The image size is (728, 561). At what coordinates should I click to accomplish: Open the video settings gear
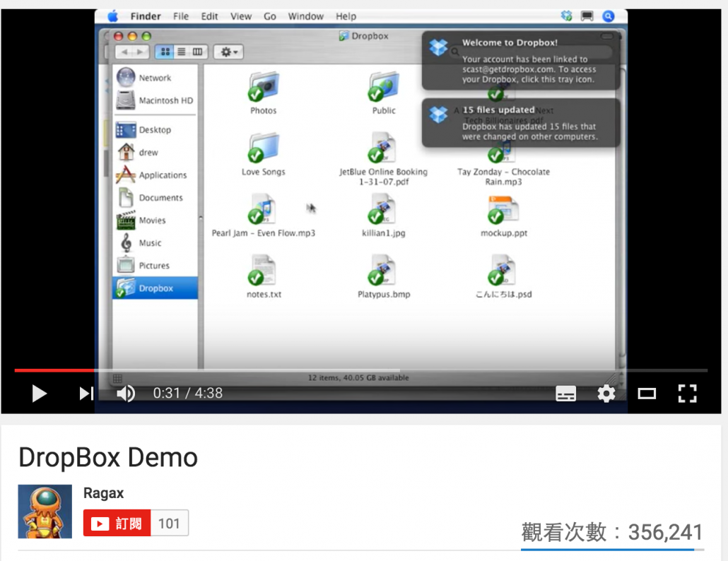pos(606,394)
